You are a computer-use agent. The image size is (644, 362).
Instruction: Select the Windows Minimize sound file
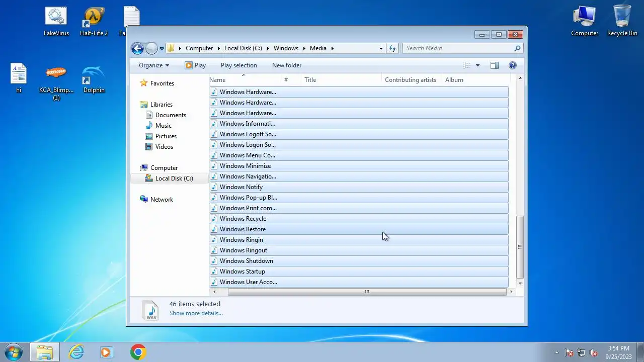click(x=359, y=166)
